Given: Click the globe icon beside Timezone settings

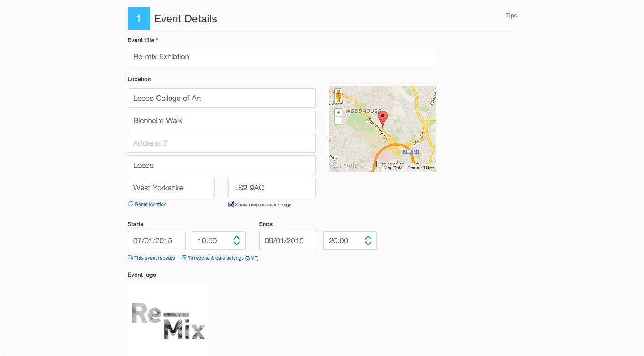Looking at the screenshot, I should tap(184, 257).
